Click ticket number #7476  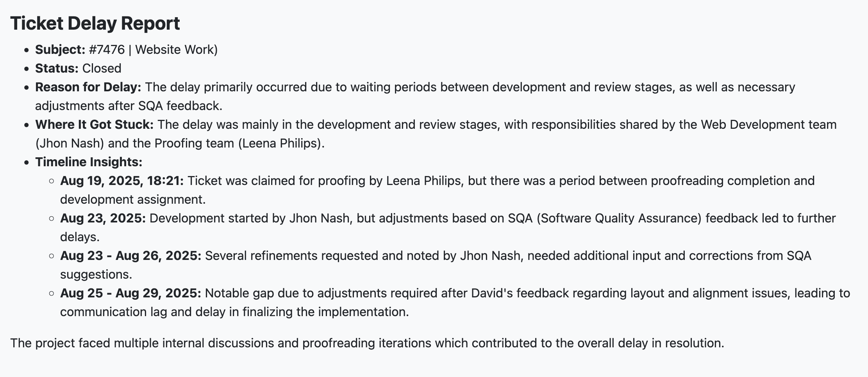pyautogui.click(x=107, y=50)
